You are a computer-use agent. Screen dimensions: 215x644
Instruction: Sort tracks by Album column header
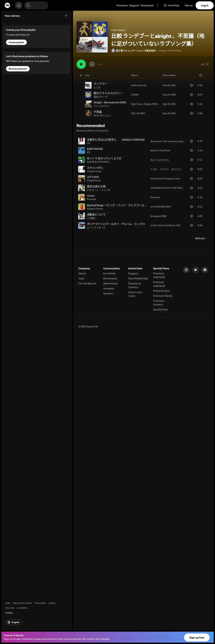click(x=134, y=75)
